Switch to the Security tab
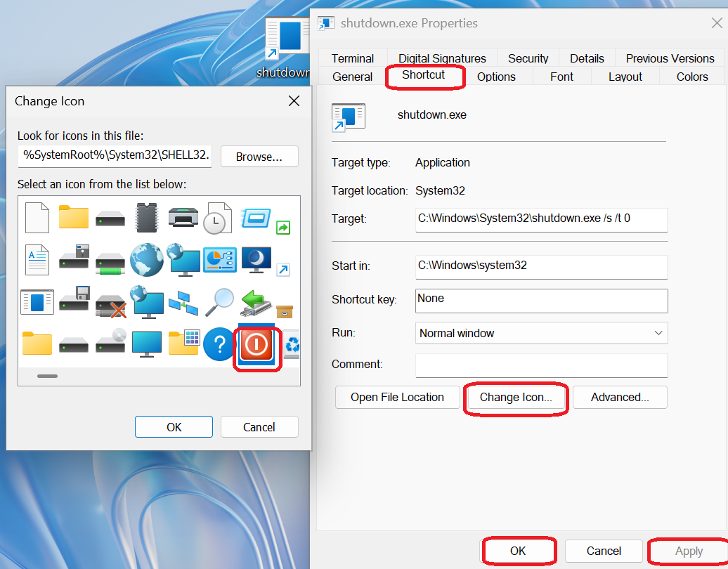Screen dimensions: 728x569 [x=528, y=58]
